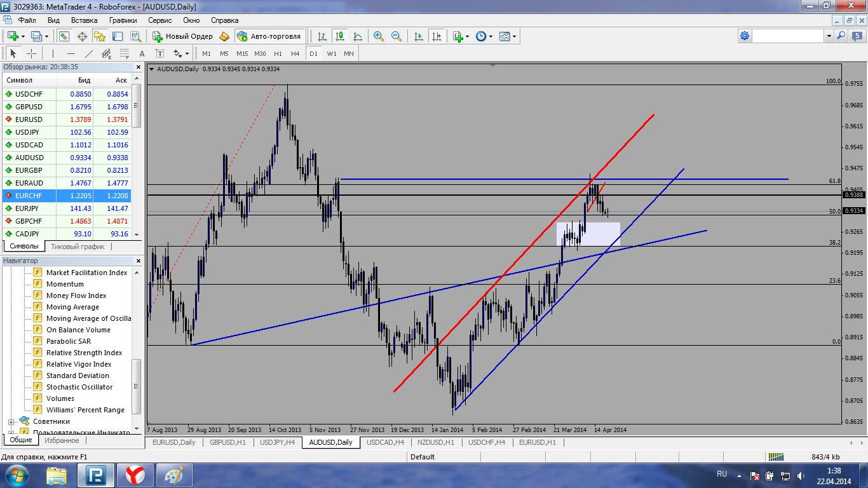Open the Сервис menu
The image size is (868, 488).
tap(159, 20)
